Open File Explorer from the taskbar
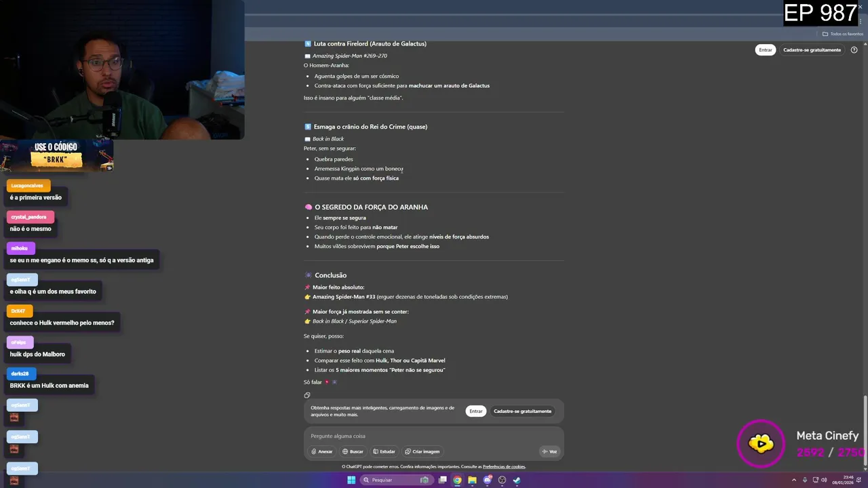 tap(473, 480)
